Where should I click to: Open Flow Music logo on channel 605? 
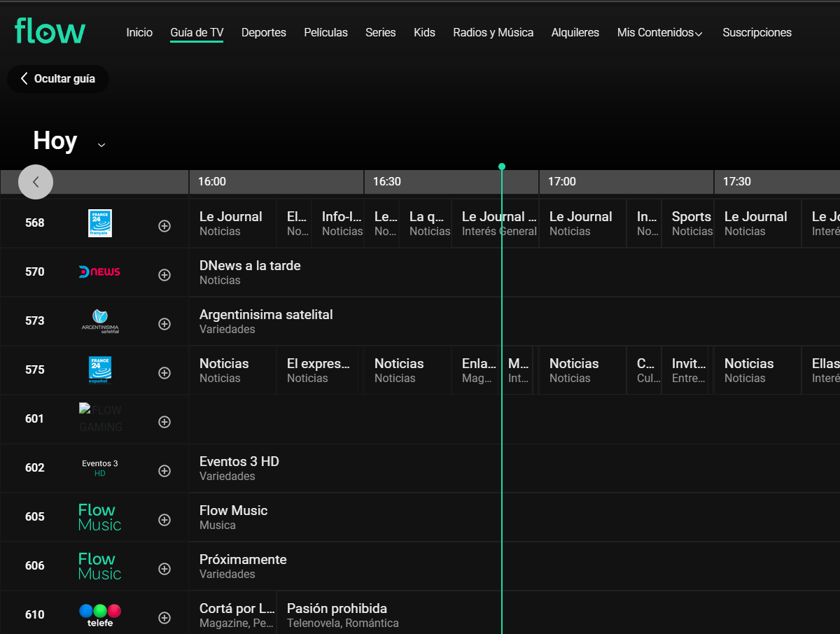tap(99, 517)
